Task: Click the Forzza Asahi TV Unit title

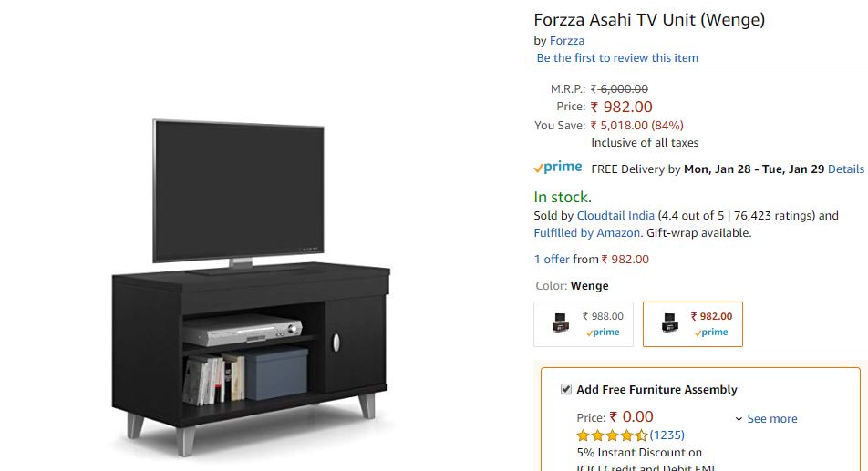Action: [649, 20]
